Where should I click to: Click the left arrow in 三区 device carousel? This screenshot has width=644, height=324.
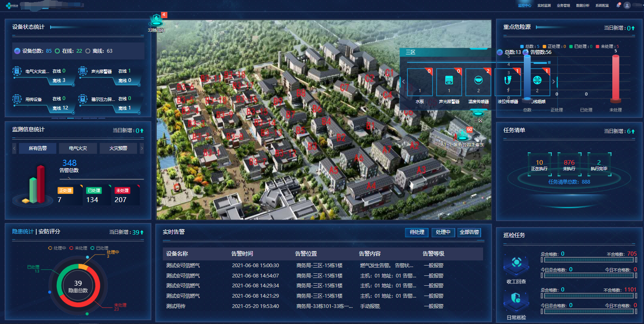click(404, 82)
